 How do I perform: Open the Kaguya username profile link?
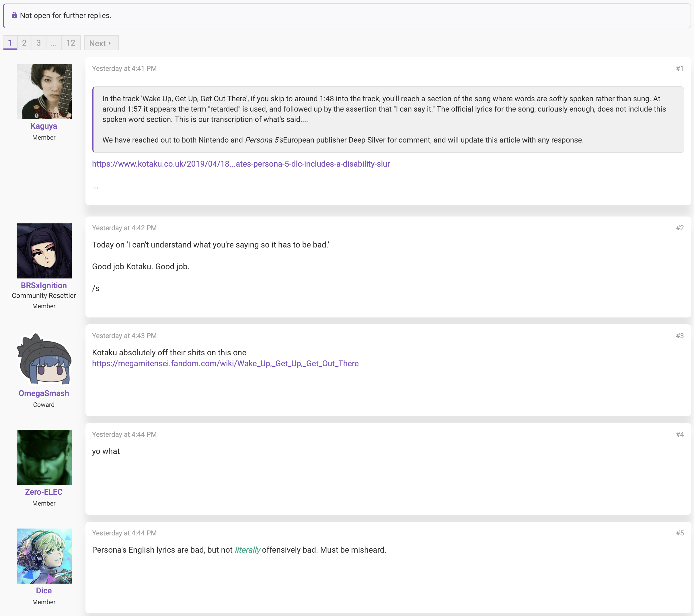[44, 126]
